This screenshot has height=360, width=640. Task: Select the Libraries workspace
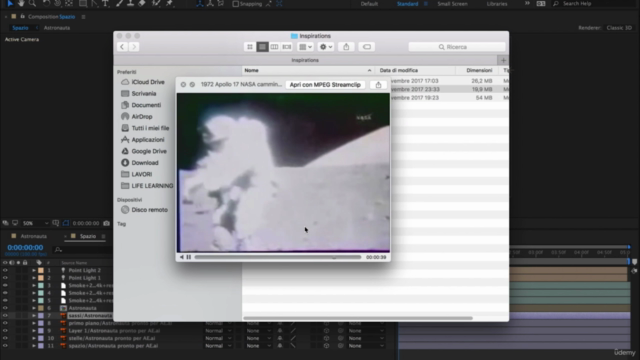tap(497, 4)
